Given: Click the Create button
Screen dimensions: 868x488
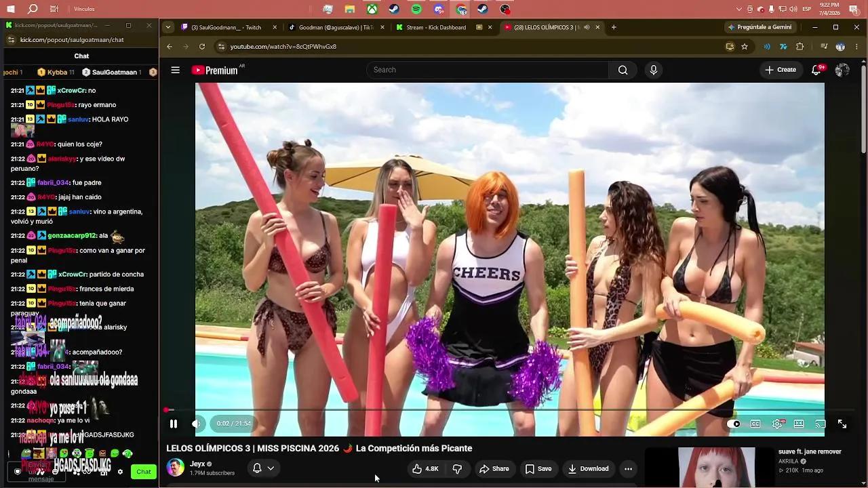Looking at the screenshot, I should click(x=781, y=70).
